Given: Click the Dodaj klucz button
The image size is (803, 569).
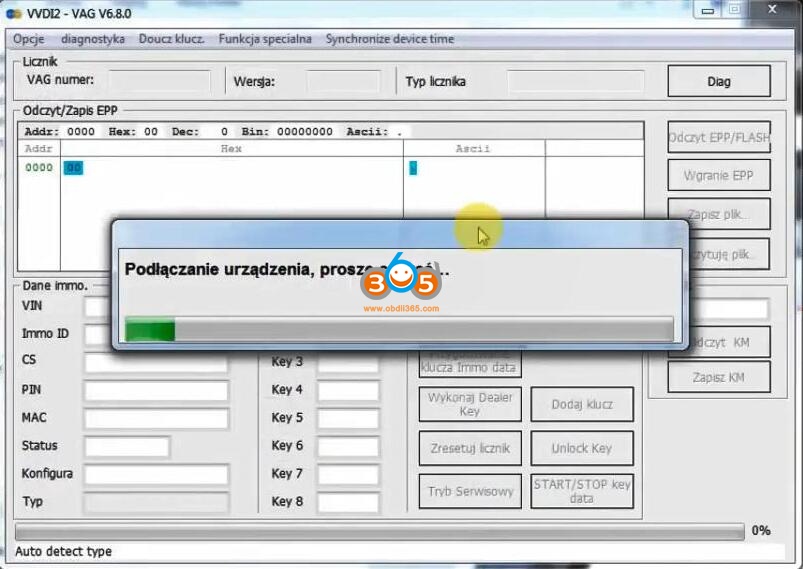Looking at the screenshot, I should click(x=582, y=404).
